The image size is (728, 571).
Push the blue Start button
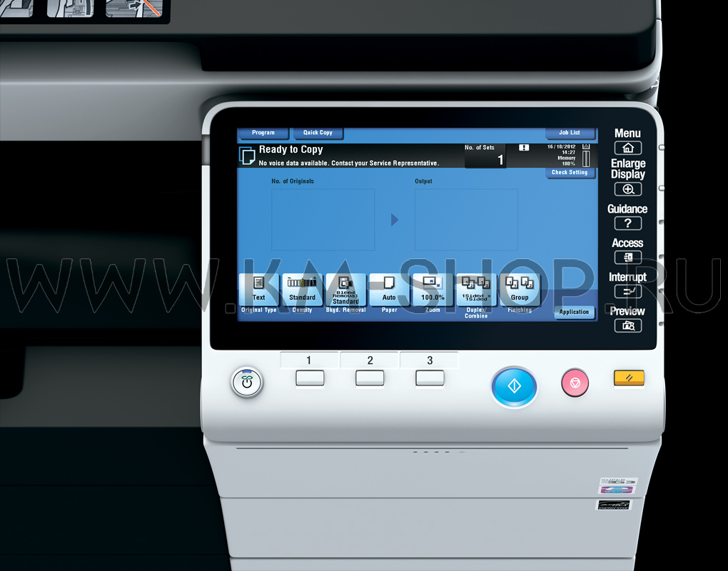click(x=514, y=386)
